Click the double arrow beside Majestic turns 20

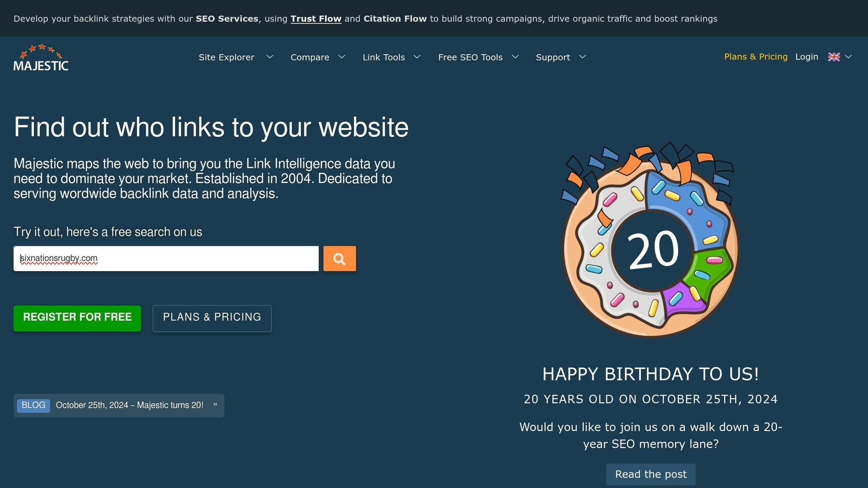(215, 405)
